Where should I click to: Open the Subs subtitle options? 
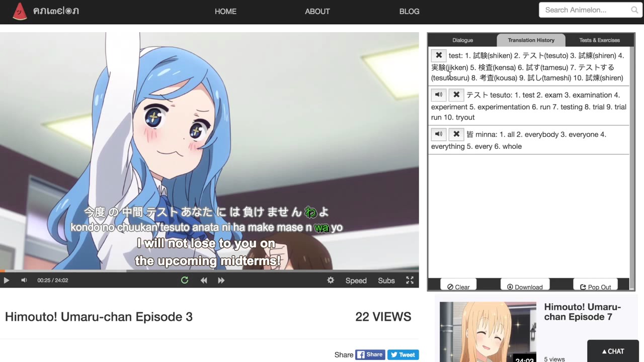(386, 281)
